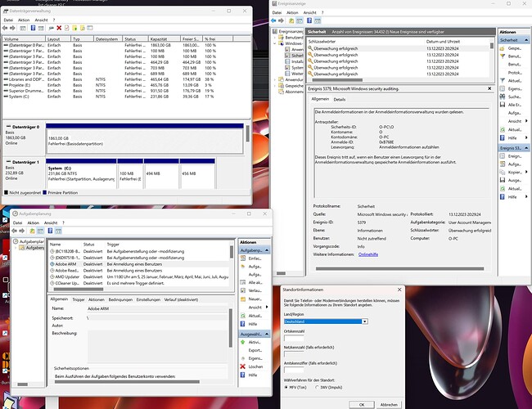The width and height of the screenshot is (532, 409).
Task: Open the Land/Region dropdown
Action: coord(364,321)
